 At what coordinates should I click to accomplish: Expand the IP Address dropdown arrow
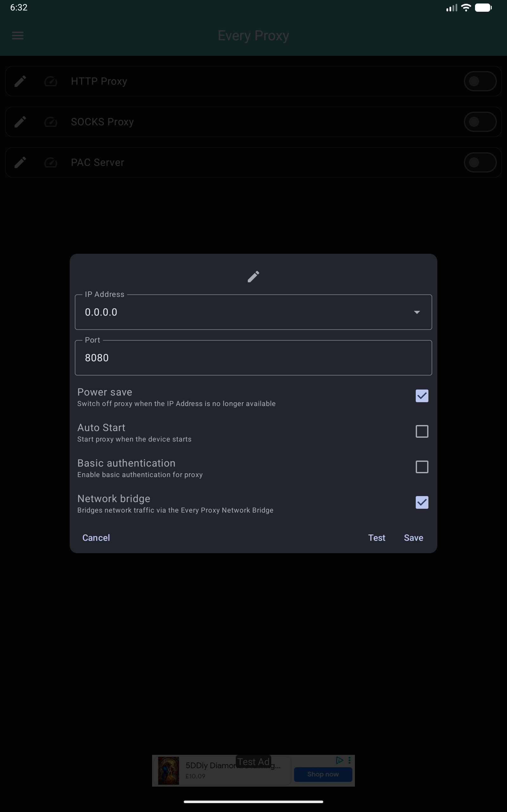tap(416, 312)
